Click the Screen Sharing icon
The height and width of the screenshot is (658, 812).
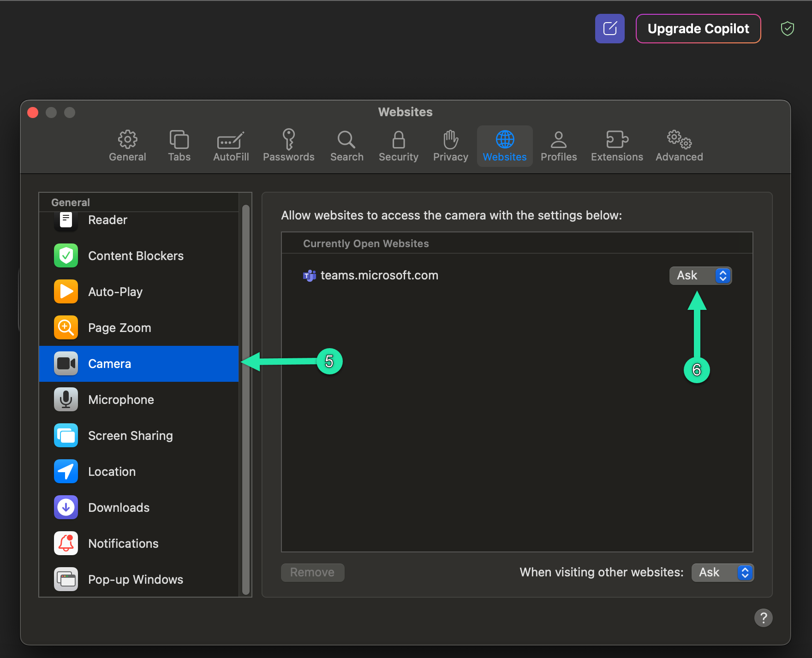click(x=66, y=435)
